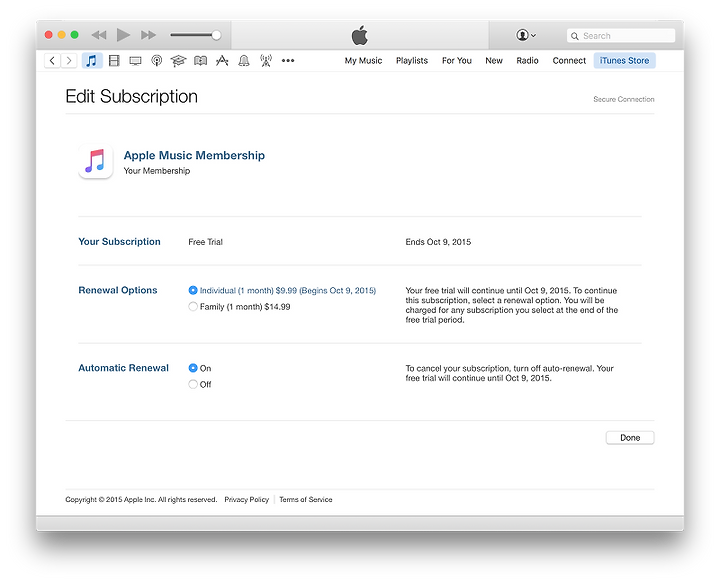This screenshot has height=583, width=720.
Task: Click the Apple logo in the header
Action: (360, 35)
